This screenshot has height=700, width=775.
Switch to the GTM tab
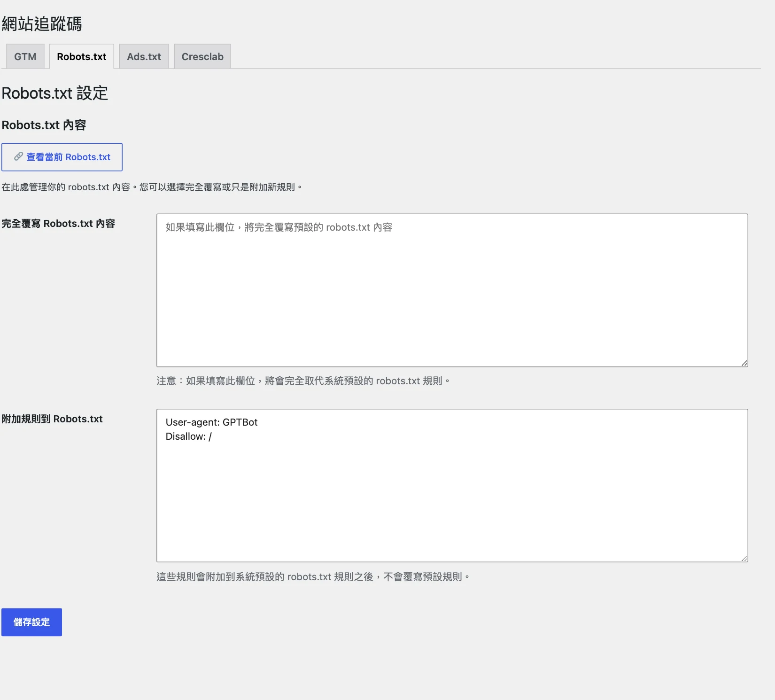tap(25, 56)
